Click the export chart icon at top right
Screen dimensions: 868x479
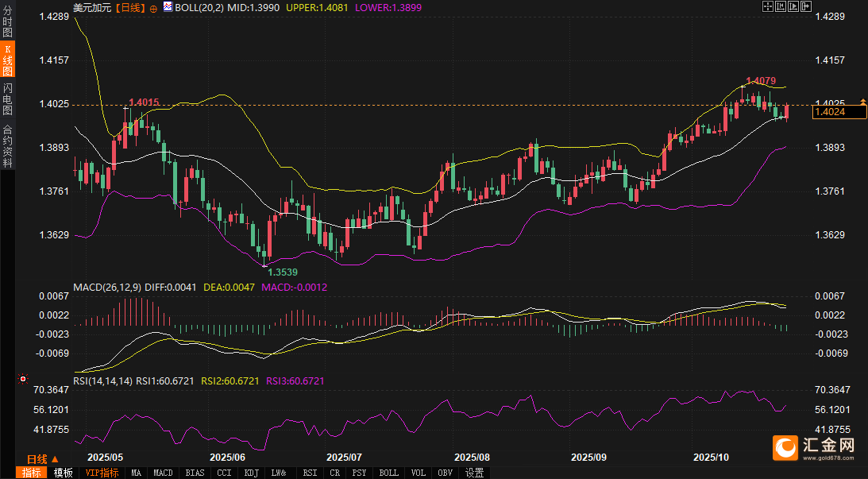click(x=806, y=7)
